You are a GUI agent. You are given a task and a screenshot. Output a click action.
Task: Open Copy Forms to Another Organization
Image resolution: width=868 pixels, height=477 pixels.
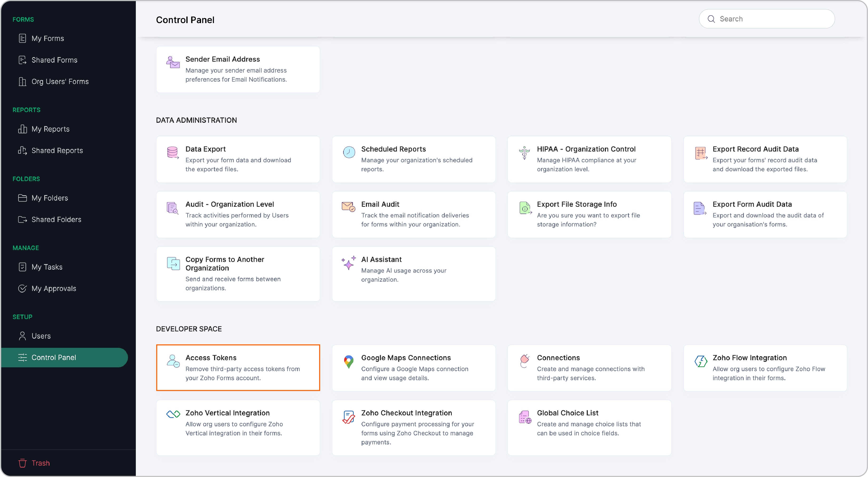click(x=238, y=273)
